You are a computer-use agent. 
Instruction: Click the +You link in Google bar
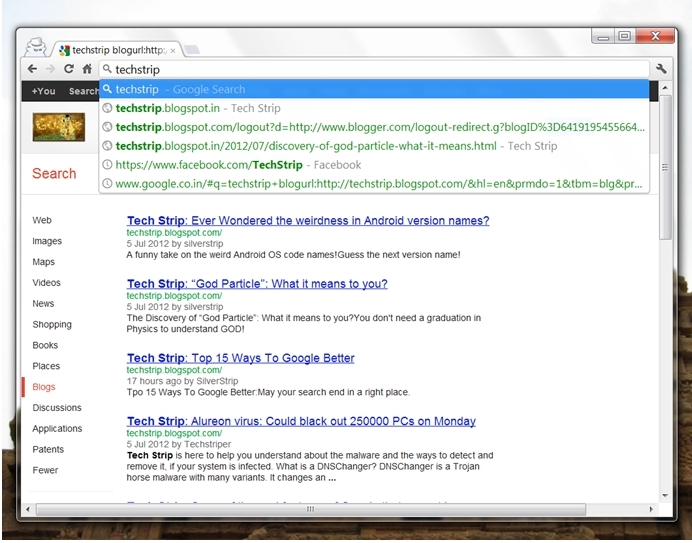pyautogui.click(x=43, y=91)
